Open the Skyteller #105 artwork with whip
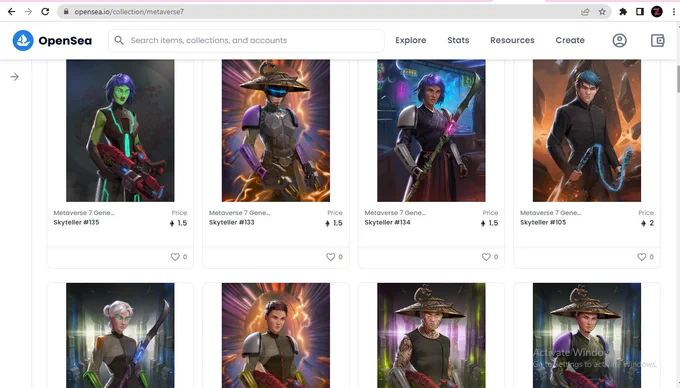Image resolution: width=680 pixels, height=388 pixels. tap(587, 130)
